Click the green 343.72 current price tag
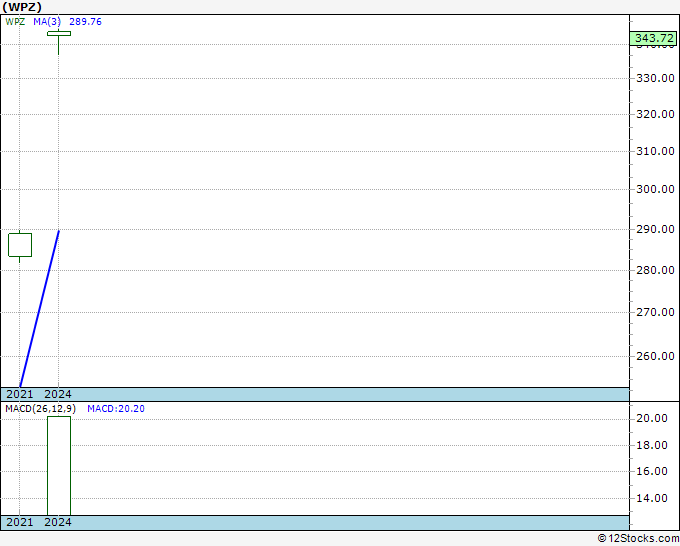The height and width of the screenshot is (546, 680). pyautogui.click(x=654, y=39)
